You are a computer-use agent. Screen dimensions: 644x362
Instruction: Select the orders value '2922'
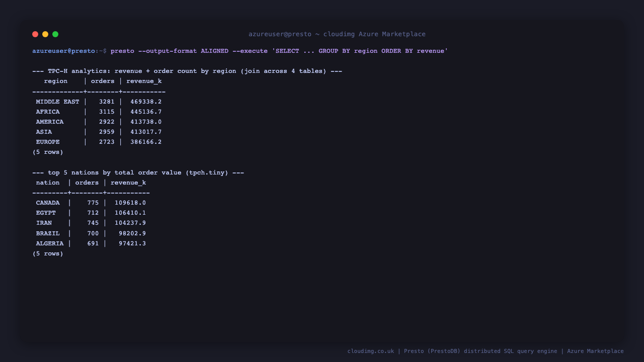pos(107,122)
